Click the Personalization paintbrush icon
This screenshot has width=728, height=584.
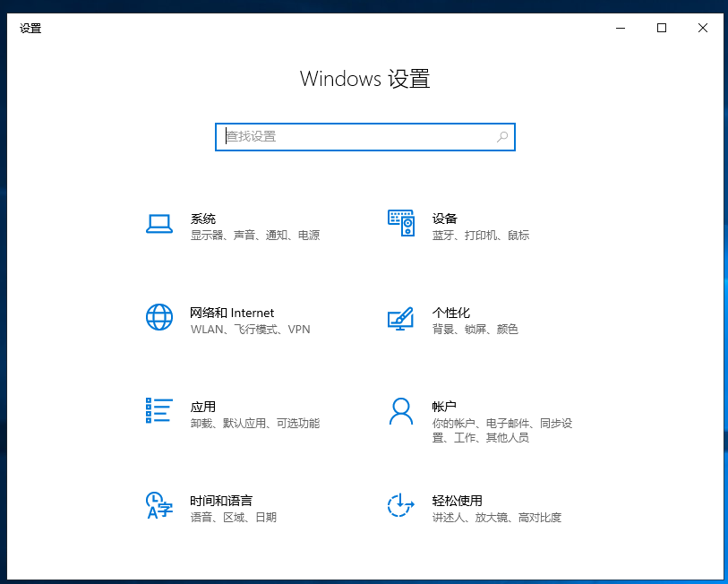[x=400, y=318]
